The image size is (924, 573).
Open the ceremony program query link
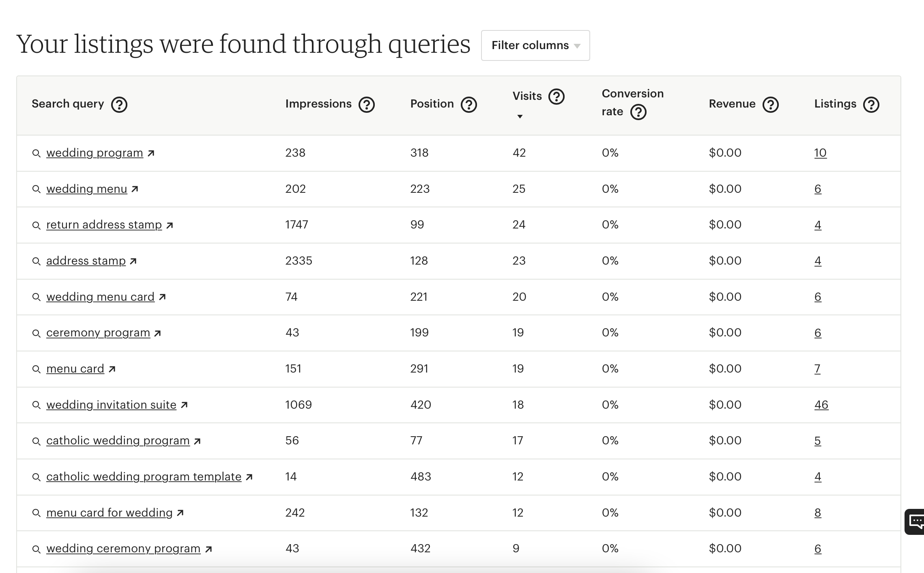tap(98, 333)
